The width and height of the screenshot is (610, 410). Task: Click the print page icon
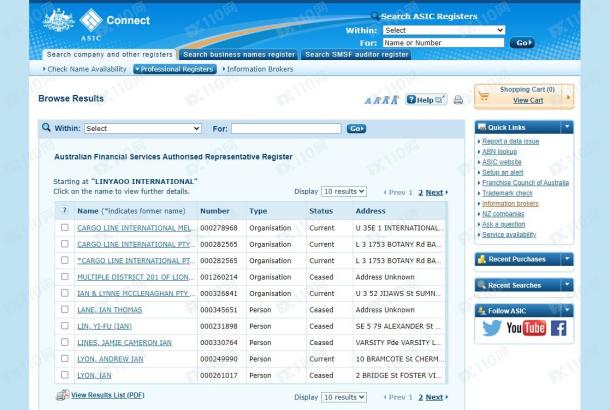458,100
